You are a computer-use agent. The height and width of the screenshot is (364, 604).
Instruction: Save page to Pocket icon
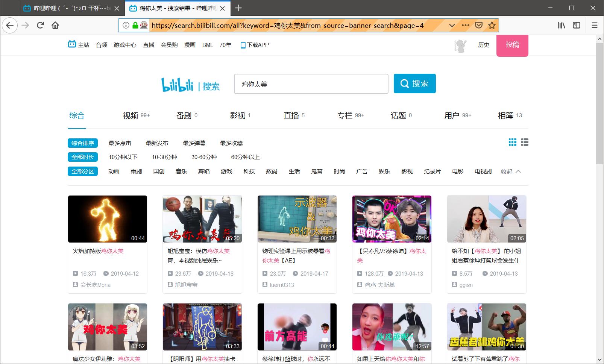point(478,25)
